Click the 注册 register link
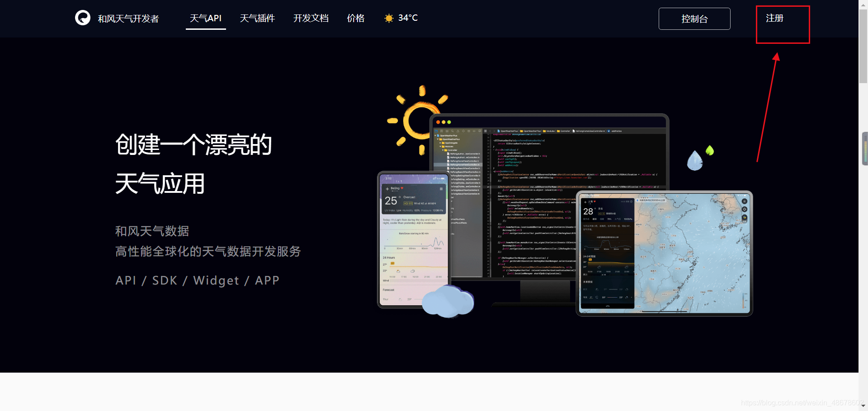The width and height of the screenshot is (868, 411). (x=774, y=18)
